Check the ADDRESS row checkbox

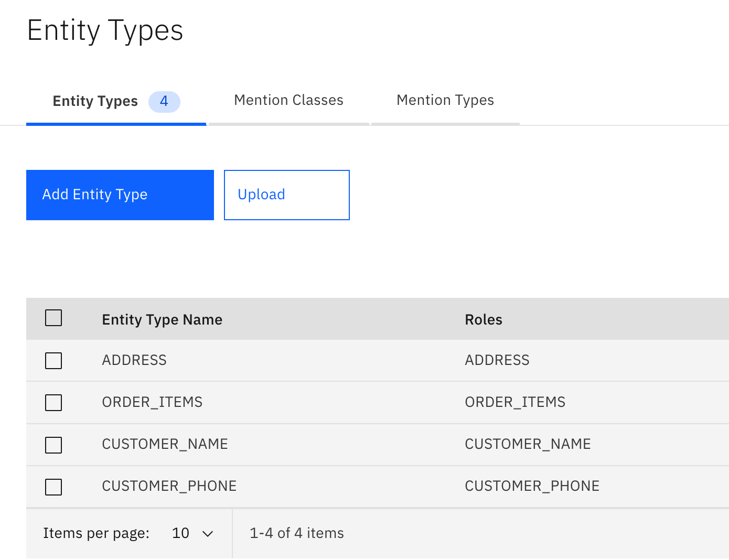[53, 361]
